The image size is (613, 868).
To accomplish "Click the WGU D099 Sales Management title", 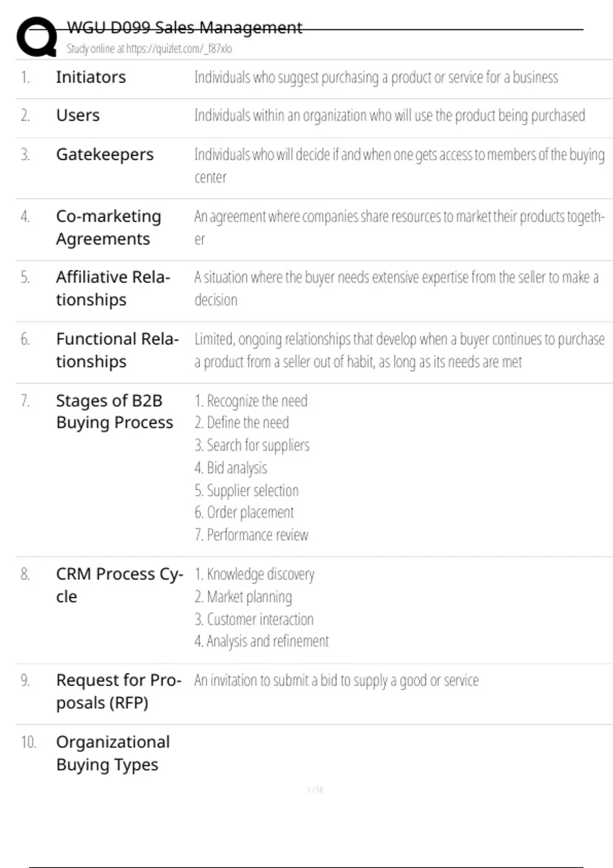I will tap(184, 28).
